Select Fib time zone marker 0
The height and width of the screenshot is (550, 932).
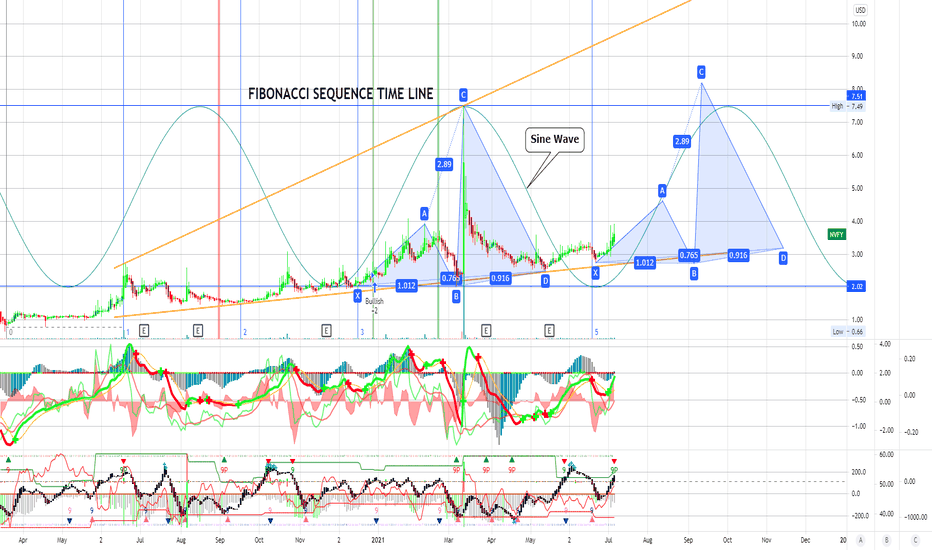coord(10,332)
